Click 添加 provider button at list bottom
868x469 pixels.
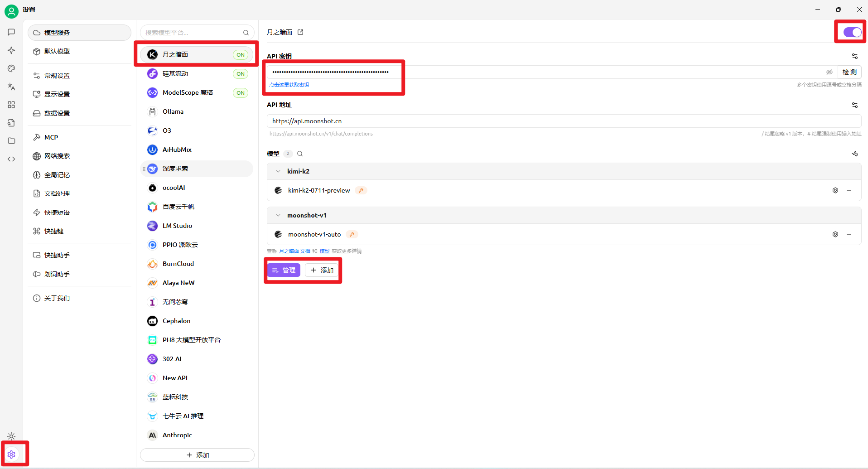(197, 455)
